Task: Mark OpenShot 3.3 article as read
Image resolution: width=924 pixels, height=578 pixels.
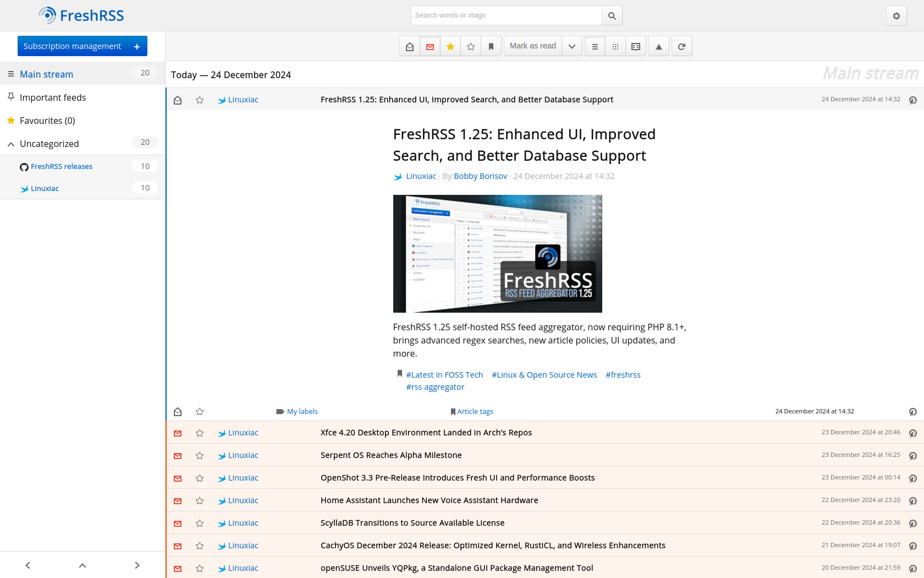Action: coord(178,478)
